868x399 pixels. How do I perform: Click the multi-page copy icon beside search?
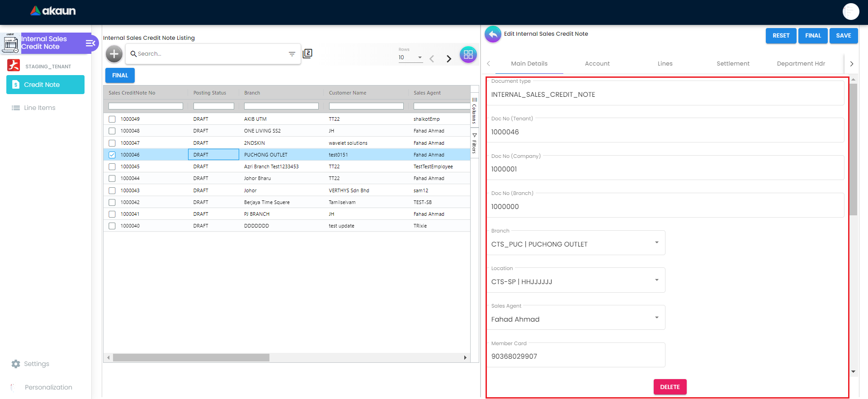[x=307, y=53]
